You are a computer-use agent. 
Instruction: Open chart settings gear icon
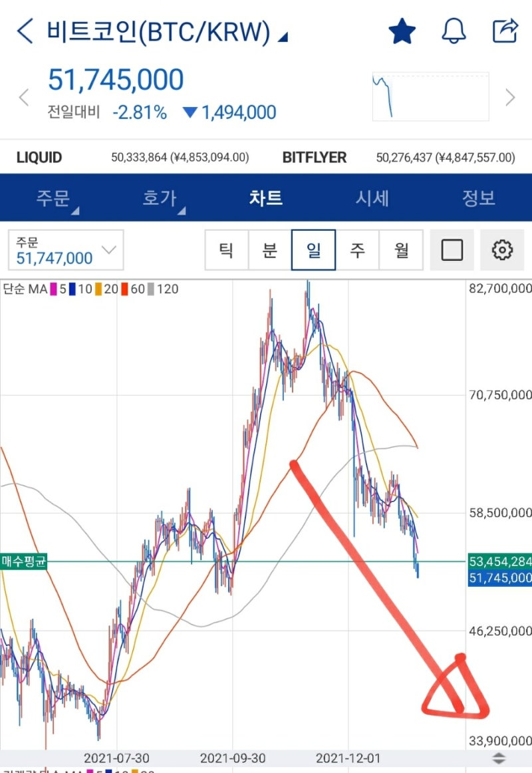click(502, 250)
